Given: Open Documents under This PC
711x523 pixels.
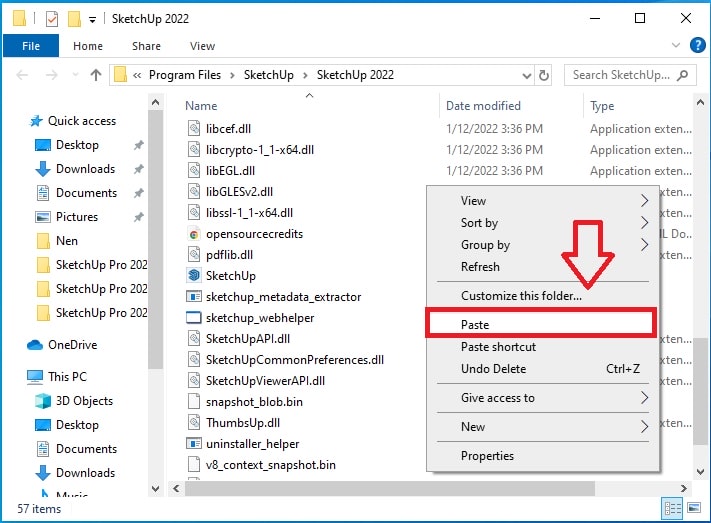Looking at the screenshot, I should pyautogui.click(x=86, y=449).
